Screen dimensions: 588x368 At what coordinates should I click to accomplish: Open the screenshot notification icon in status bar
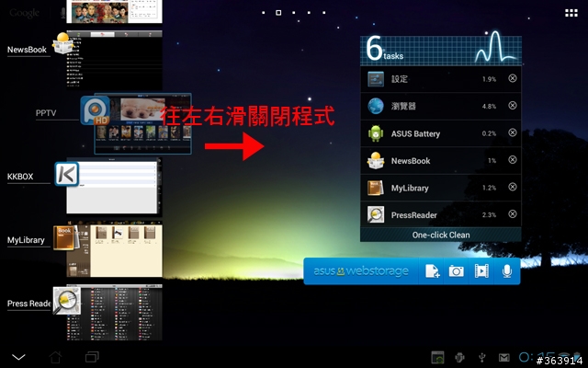tap(437, 358)
